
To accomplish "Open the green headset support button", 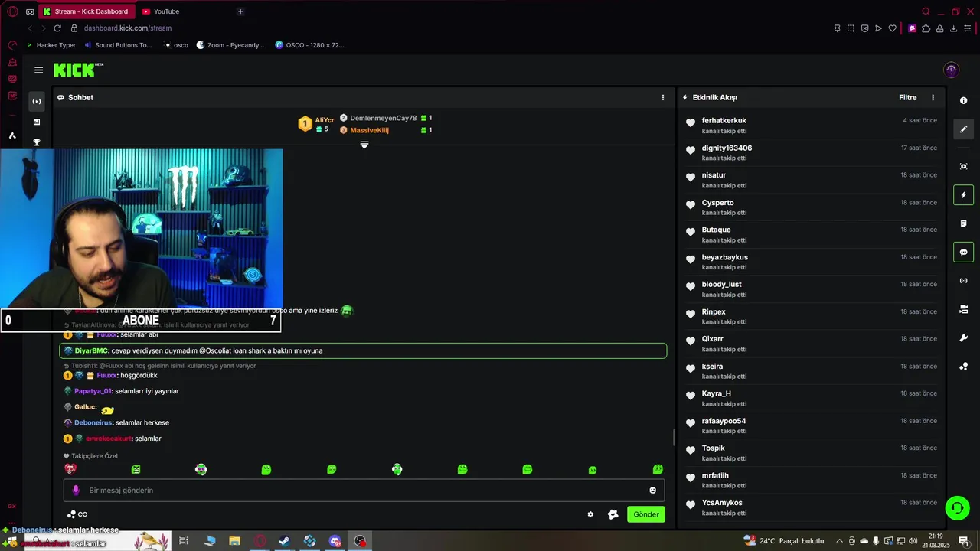I will (956, 507).
